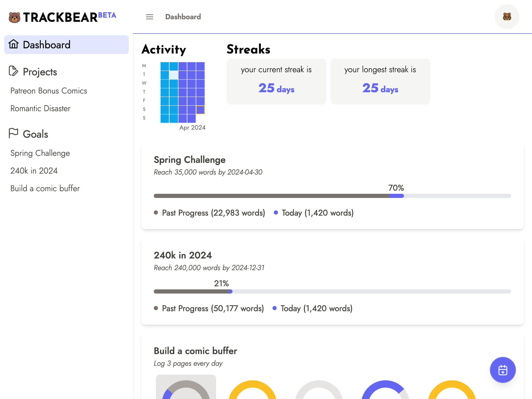This screenshot has height=399, width=532.
Task: Click 'Reach 35,000 words by 2024-04-30' text
Action: 208,172
